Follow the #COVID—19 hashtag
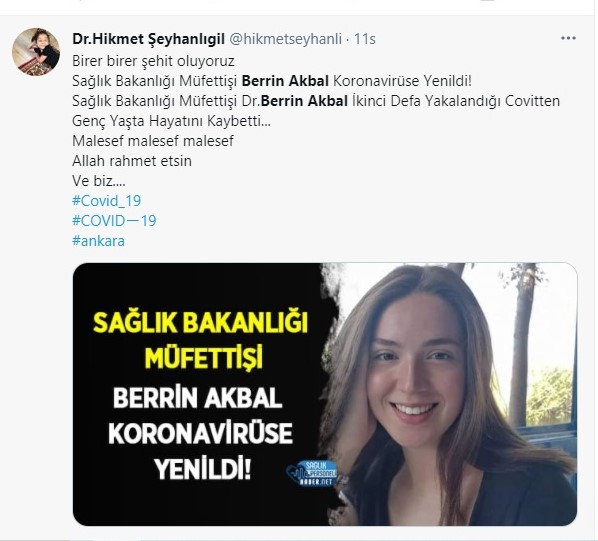 (x=114, y=221)
